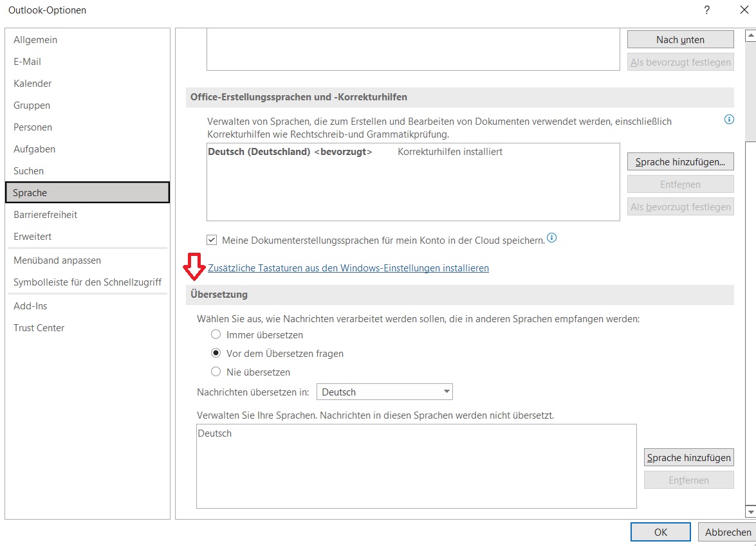Open the info icon beside Korrekturhilfen description
The image size is (756, 546).
point(729,120)
